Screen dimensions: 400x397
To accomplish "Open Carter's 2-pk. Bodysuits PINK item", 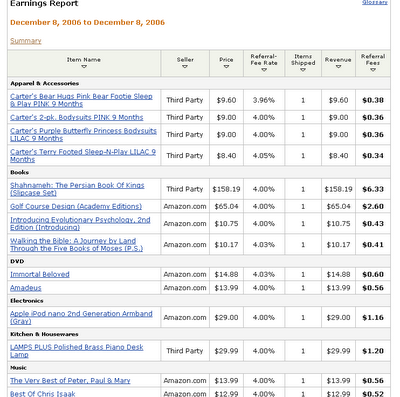I will 76,117.
